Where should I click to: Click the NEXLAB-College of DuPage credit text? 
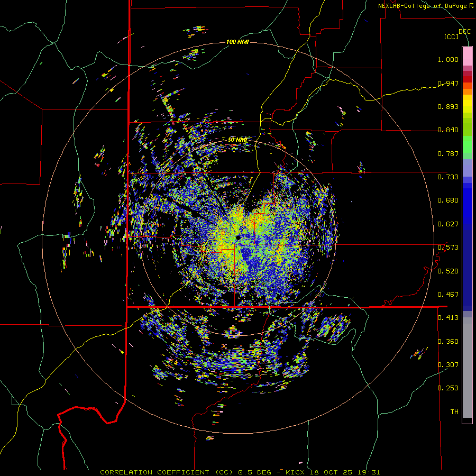tap(423, 6)
